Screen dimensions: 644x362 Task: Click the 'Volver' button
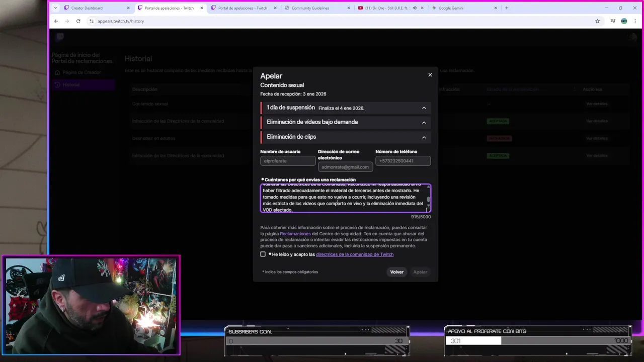point(396,272)
